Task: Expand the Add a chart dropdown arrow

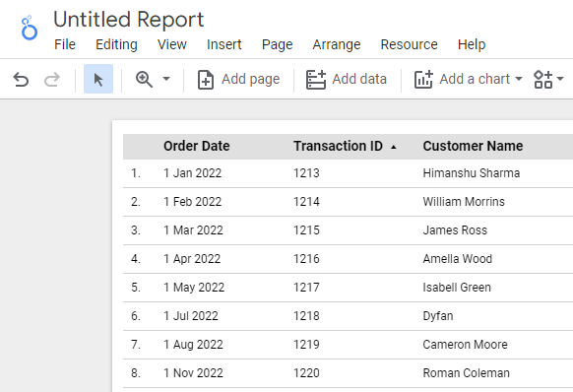Action: (x=518, y=79)
